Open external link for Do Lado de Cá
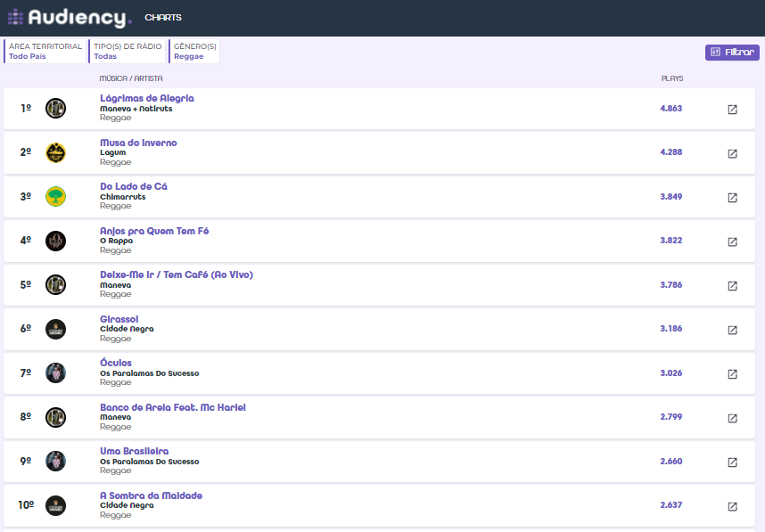 click(732, 198)
